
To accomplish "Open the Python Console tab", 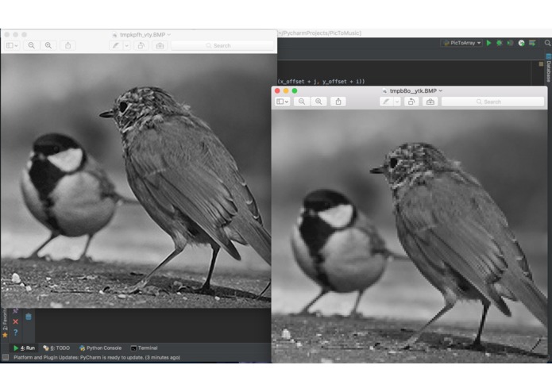I will pyautogui.click(x=101, y=348).
